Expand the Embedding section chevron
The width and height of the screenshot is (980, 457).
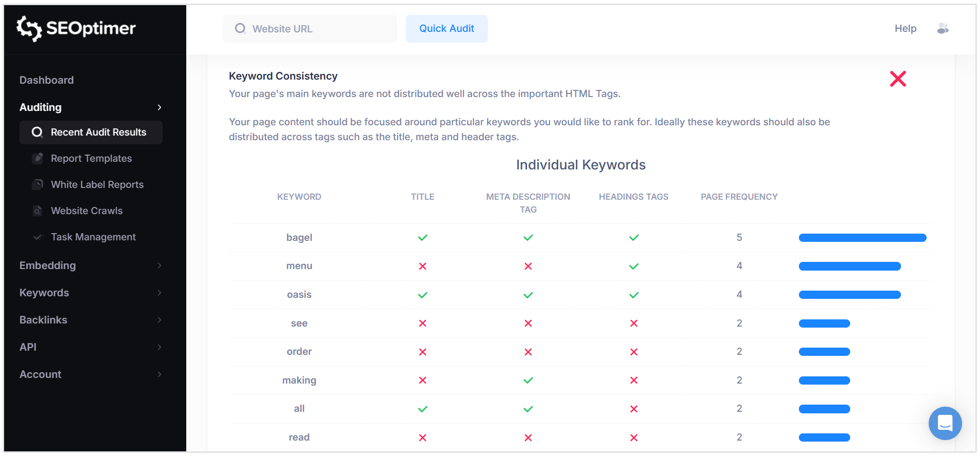pos(160,265)
